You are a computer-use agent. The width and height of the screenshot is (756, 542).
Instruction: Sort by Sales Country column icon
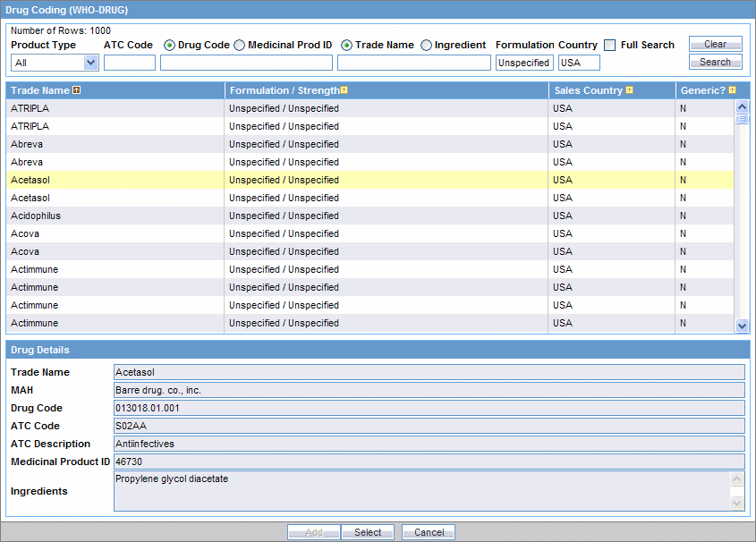click(x=629, y=90)
